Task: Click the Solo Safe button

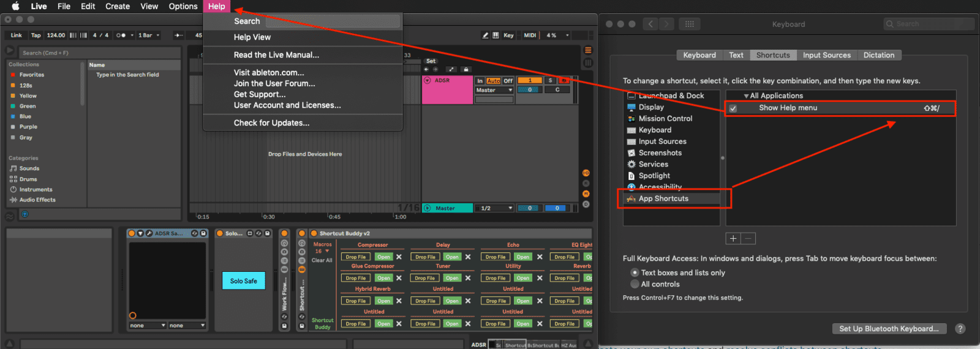Action: pyautogui.click(x=243, y=281)
